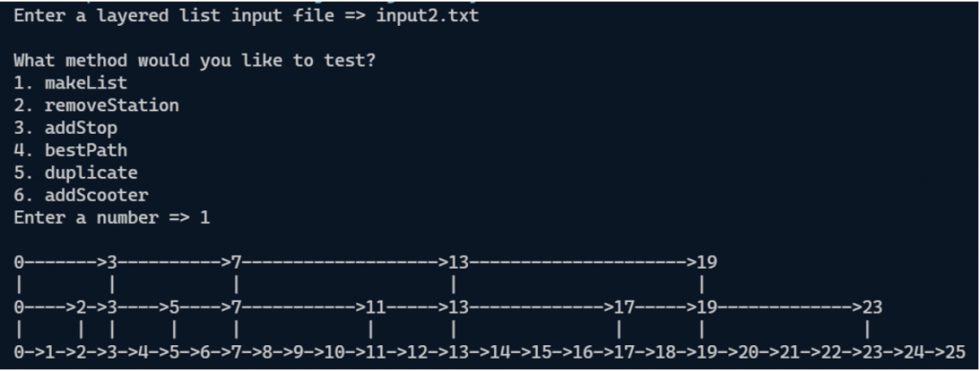Click the 'Enter a number' prompt line
The image size is (980, 371).
pyautogui.click(x=112, y=218)
